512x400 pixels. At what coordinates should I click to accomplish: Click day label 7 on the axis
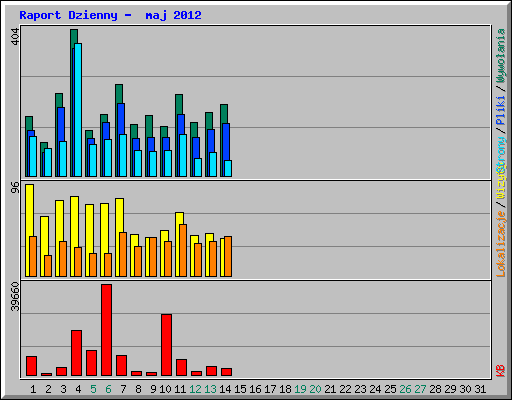[123, 389]
